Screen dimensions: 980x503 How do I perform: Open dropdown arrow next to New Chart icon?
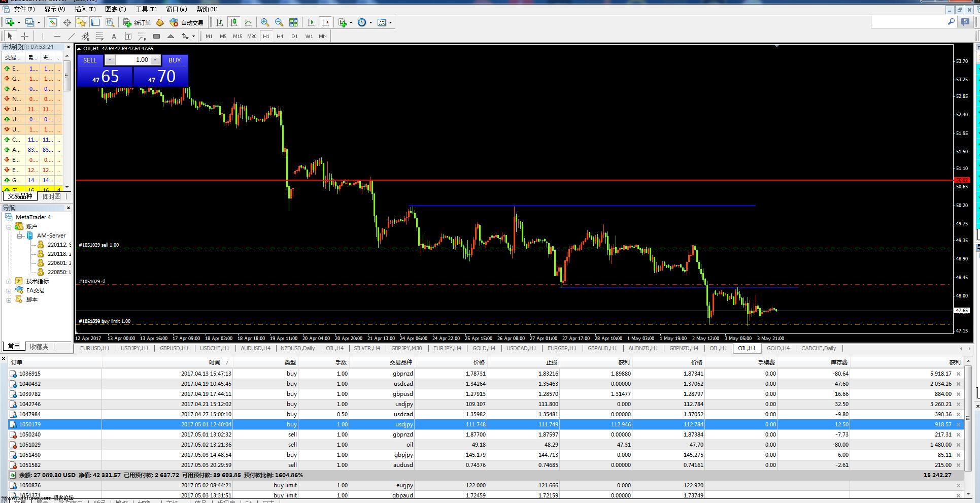click(x=19, y=22)
